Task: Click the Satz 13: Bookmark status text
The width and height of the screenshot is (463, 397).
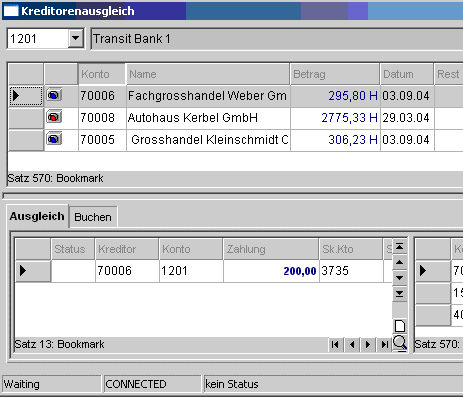Action: [60, 344]
